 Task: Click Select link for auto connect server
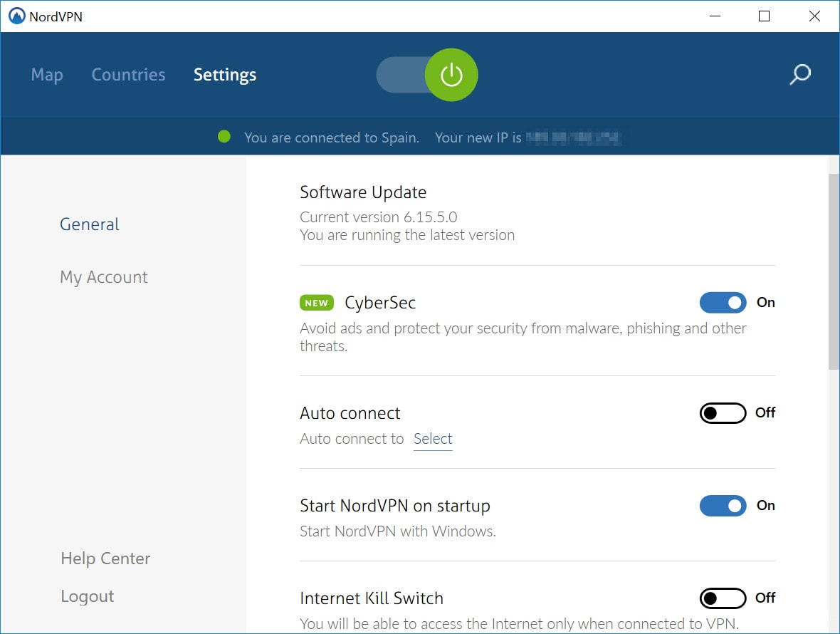[433, 439]
